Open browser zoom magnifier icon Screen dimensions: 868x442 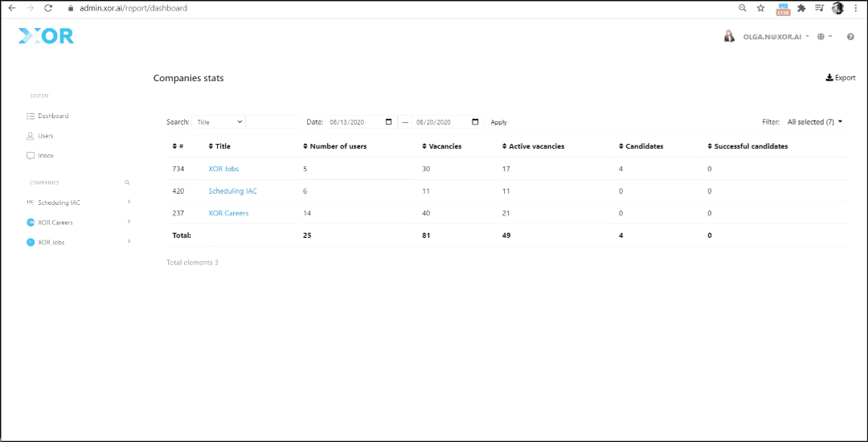pyautogui.click(x=743, y=8)
